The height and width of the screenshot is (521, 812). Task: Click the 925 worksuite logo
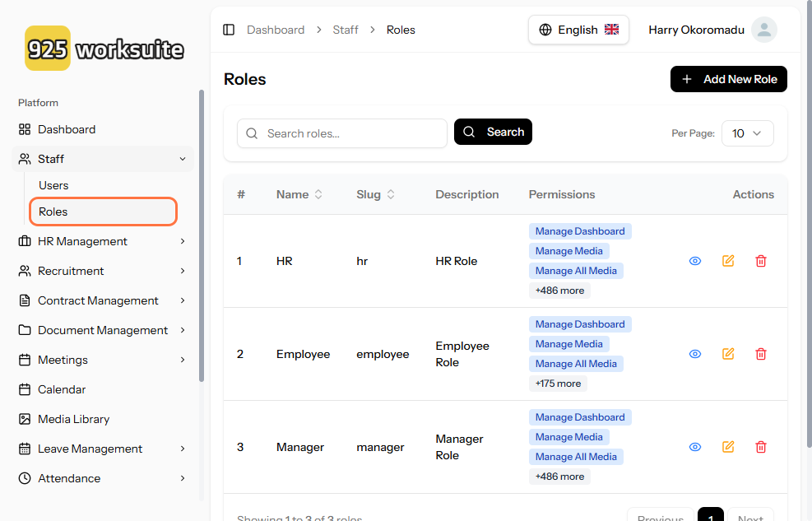pyautogui.click(x=104, y=49)
